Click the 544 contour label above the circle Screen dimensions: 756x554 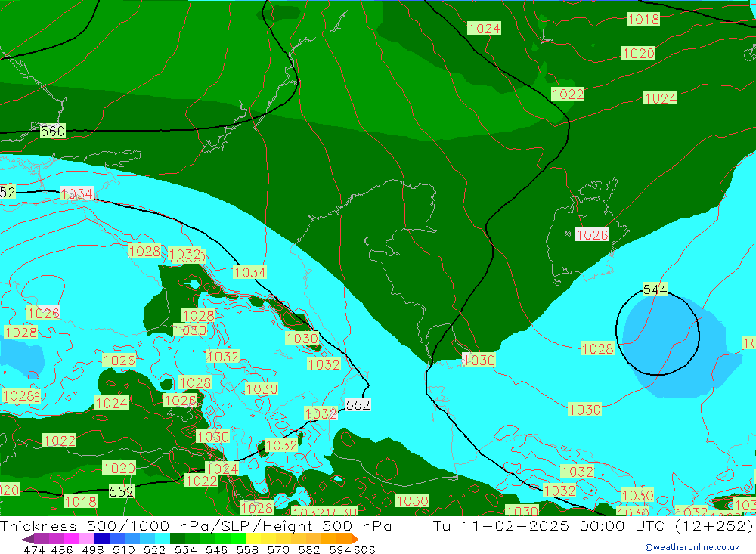coord(655,289)
